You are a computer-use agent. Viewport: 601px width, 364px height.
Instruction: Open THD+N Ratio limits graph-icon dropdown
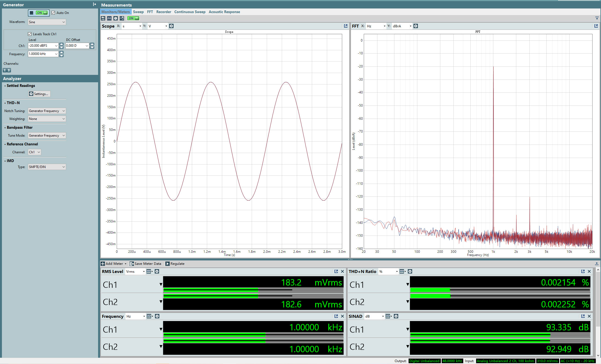(403, 271)
